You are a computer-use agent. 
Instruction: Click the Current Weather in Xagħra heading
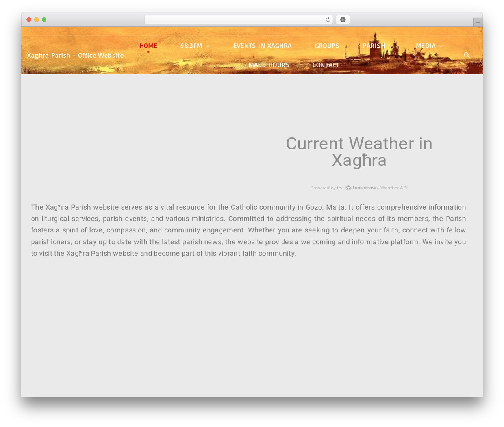tap(359, 152)
